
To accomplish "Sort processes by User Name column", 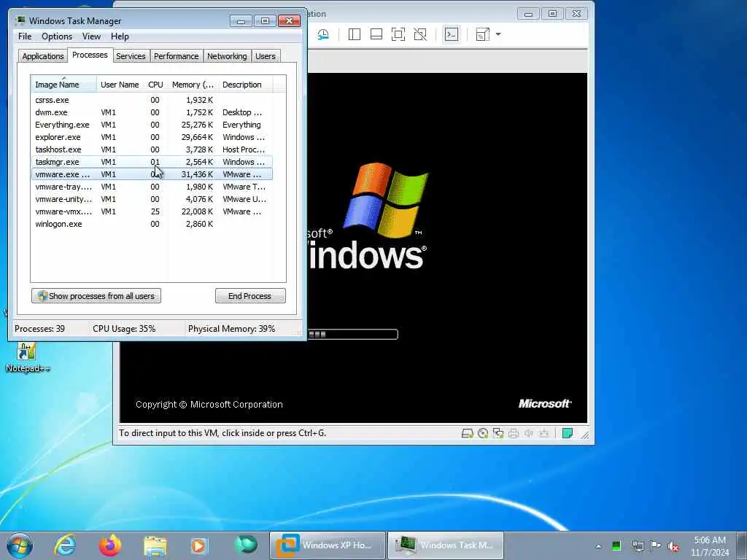I will tap(120, 85).
